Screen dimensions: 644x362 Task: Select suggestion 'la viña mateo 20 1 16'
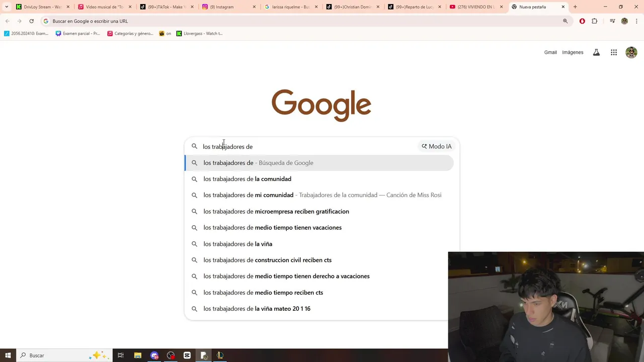tap(316, 309)
